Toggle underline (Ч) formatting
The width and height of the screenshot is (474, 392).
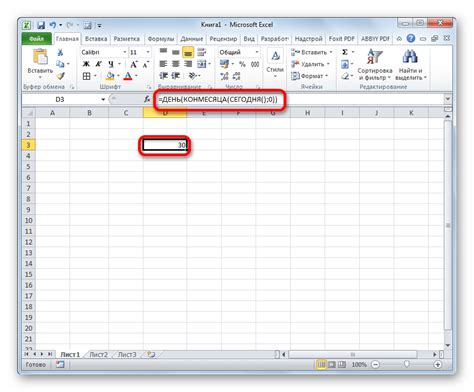[111, 64]
